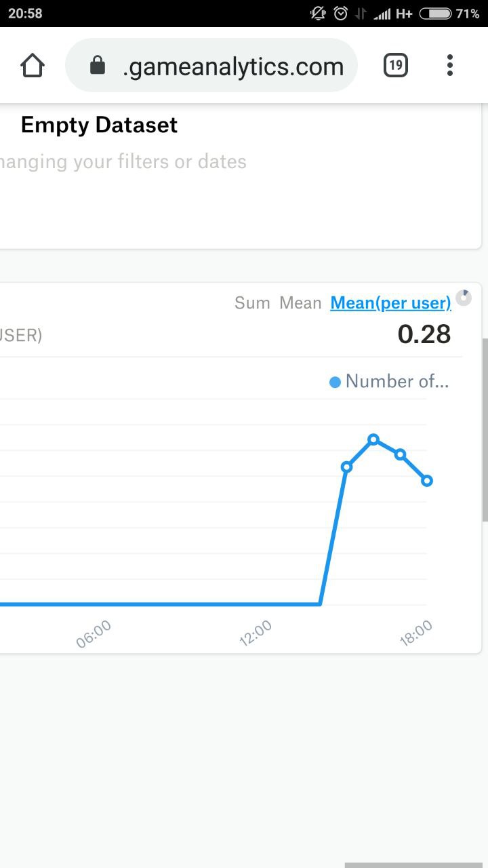The height and width of the screenshot is (868, 488).
Task: Click the blue legend color dot
Action: (335, 382)
